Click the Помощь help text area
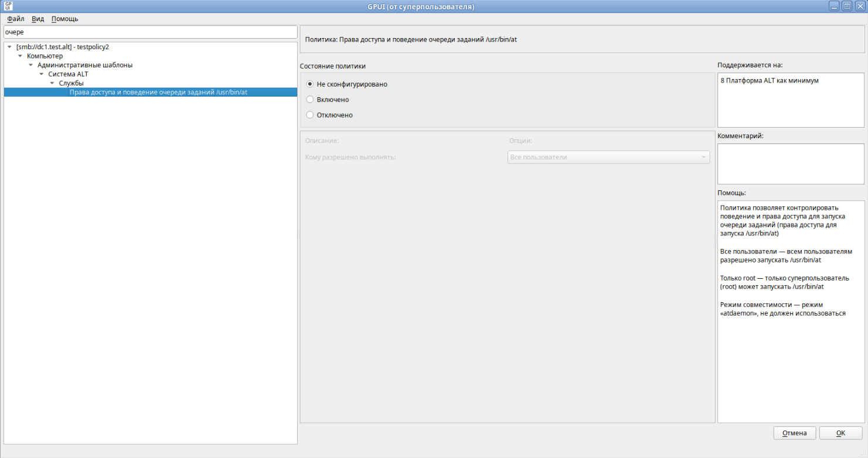 click(x=791, y=312)
